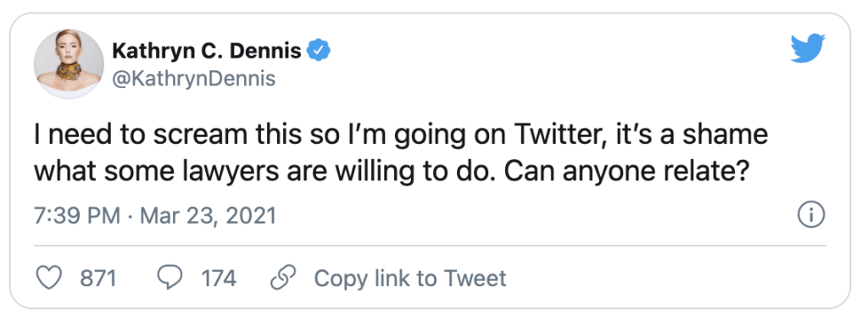This screenshot has width=868, height=326.
Task: Like the tweet with the heart icon
Action: (x=48, y=278)
